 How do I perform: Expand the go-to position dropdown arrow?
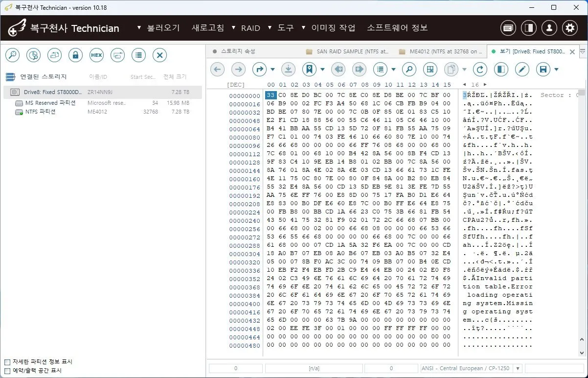(x=272, y=70)
